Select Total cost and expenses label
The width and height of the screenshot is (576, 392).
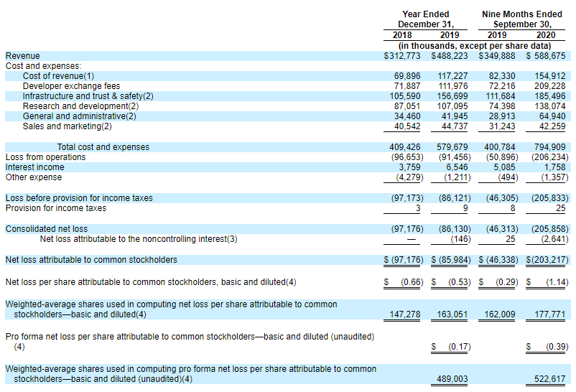pyautogui.click(x=103, y=147)
